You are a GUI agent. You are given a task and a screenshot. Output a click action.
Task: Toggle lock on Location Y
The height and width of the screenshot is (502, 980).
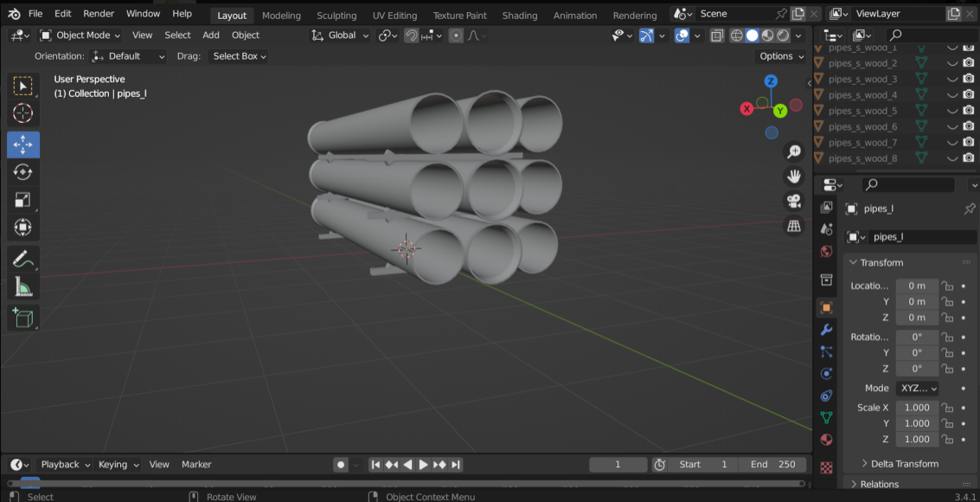pos(947,302)
